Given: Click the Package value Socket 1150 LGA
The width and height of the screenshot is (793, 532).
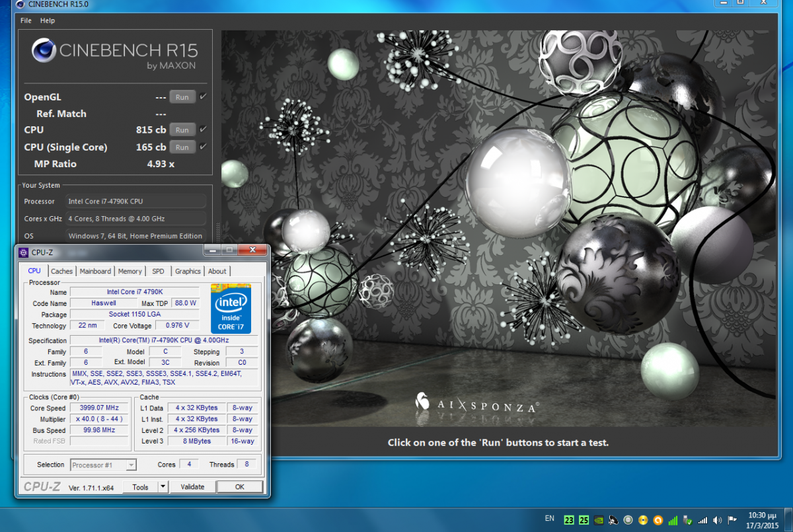Looking at the screenshot, I should (134, 315).
